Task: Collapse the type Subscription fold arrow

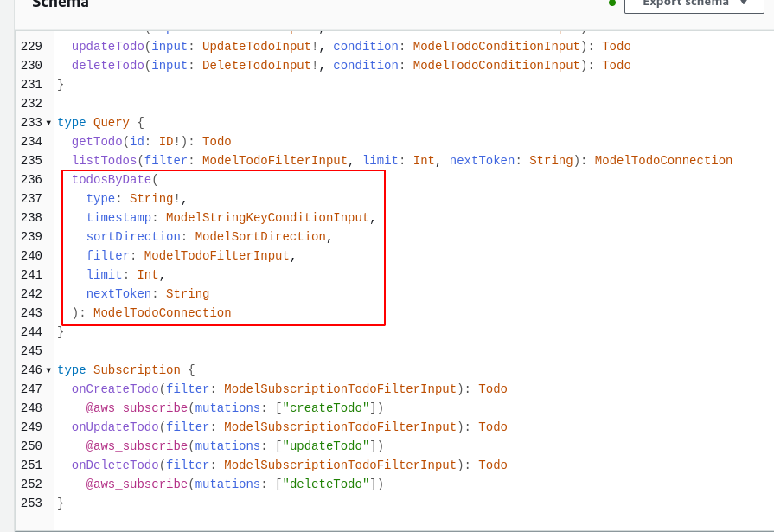Action: tap(48, 370)
